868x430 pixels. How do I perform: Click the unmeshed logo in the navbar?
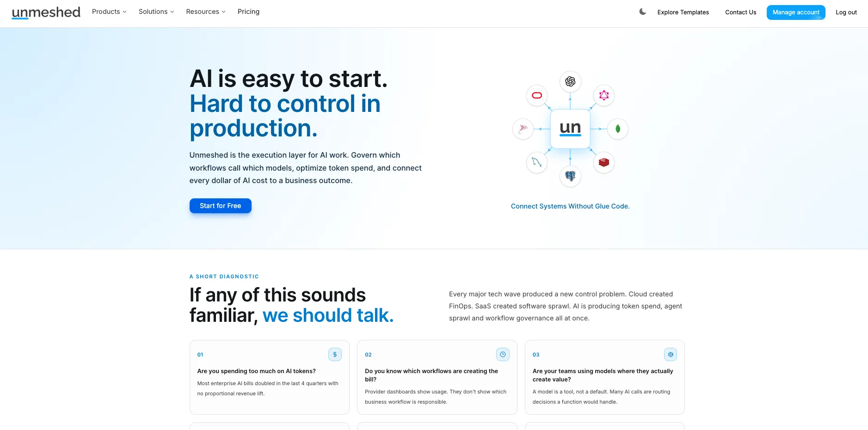pyautogui.click(x=46, y=12)
